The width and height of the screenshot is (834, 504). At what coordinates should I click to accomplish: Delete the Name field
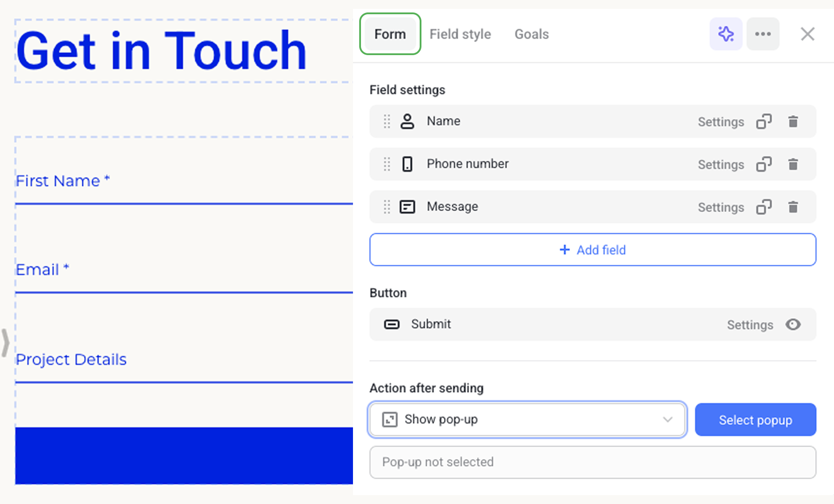pos(793,121)
